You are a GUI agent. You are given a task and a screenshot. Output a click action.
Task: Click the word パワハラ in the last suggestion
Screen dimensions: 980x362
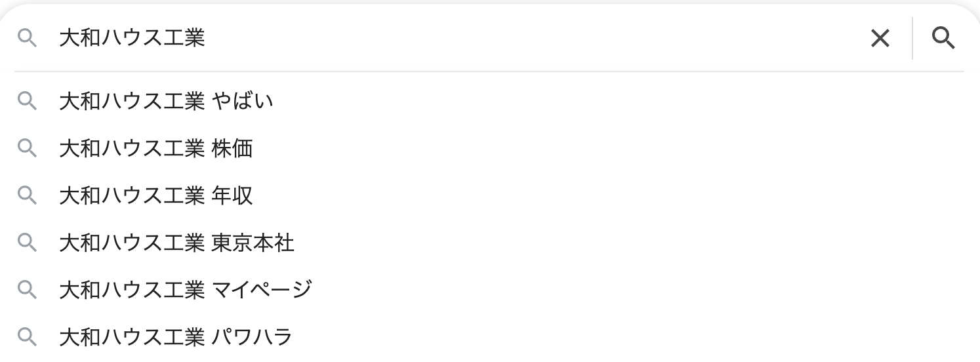252,337
